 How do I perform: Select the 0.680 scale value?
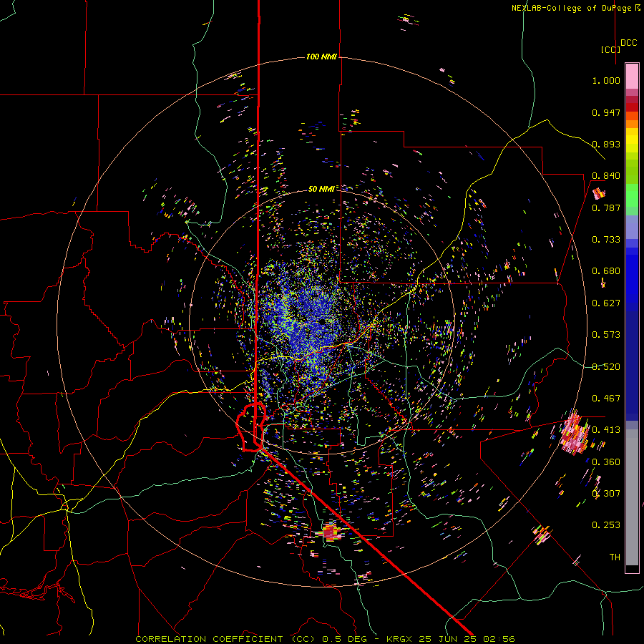[606, 271]
